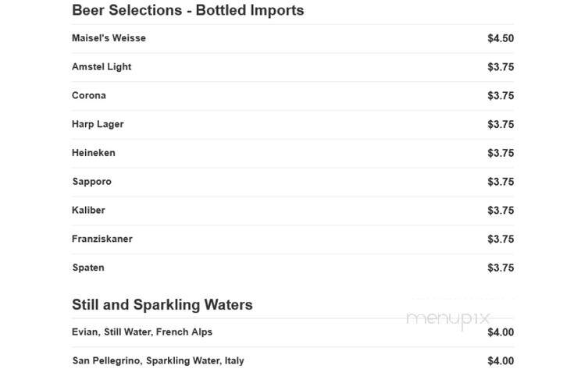Click the $3.75 price beside Heineken
The width and height of the screenshot is (588, 383).
tap(501, 153)
